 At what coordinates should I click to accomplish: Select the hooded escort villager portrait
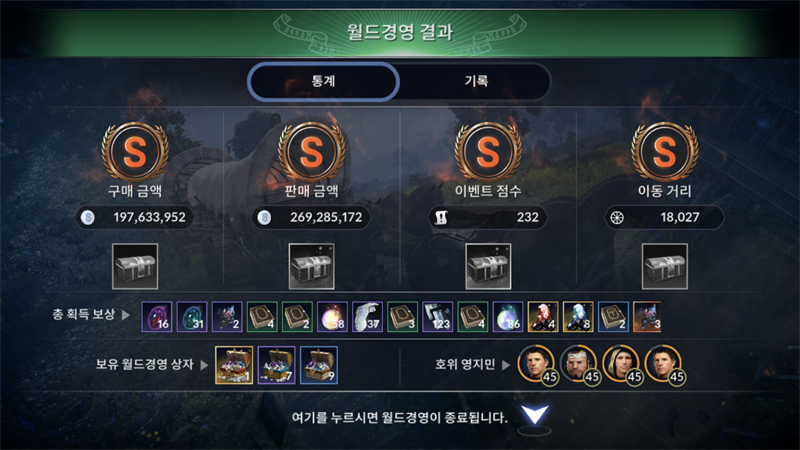(622, 364)
